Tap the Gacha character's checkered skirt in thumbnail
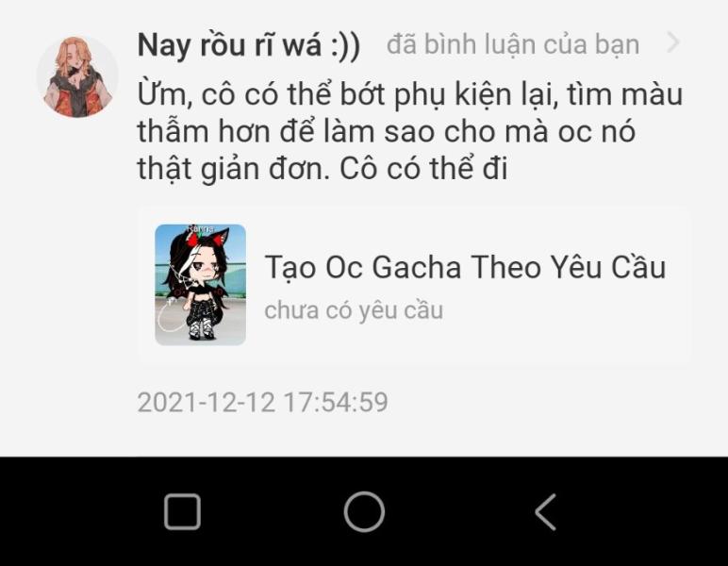Image resolution: width=728 pixels, height=566 pixels. coord(201,308)
